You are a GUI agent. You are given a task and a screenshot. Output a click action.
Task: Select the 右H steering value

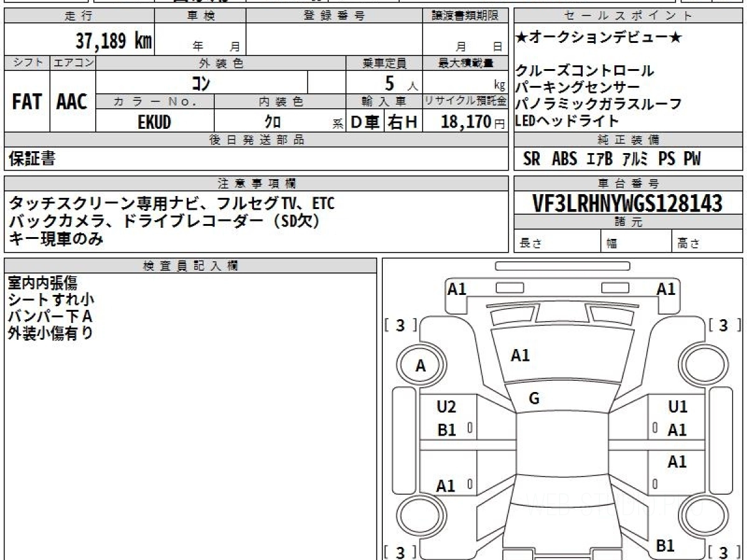[403, 122]
